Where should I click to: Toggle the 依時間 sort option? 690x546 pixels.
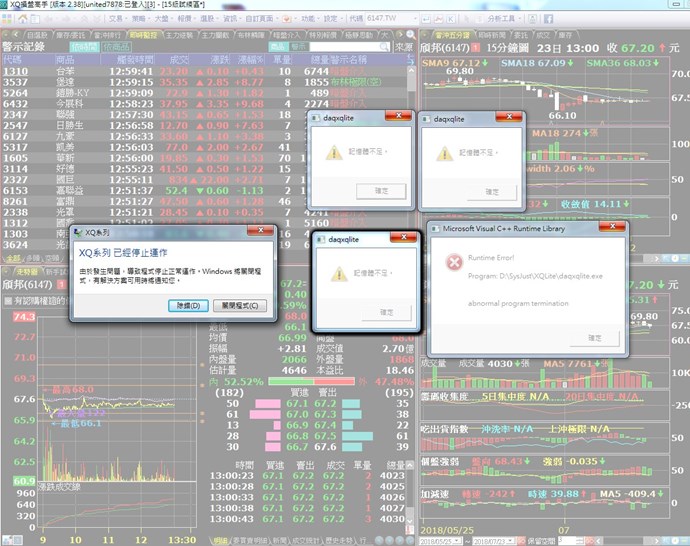click(x=84, y=47)
